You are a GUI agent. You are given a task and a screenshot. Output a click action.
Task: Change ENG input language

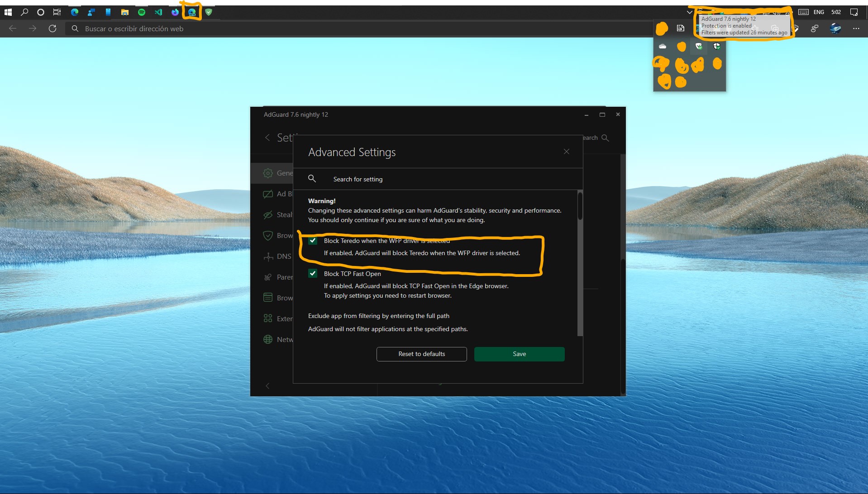pos(819,12)
